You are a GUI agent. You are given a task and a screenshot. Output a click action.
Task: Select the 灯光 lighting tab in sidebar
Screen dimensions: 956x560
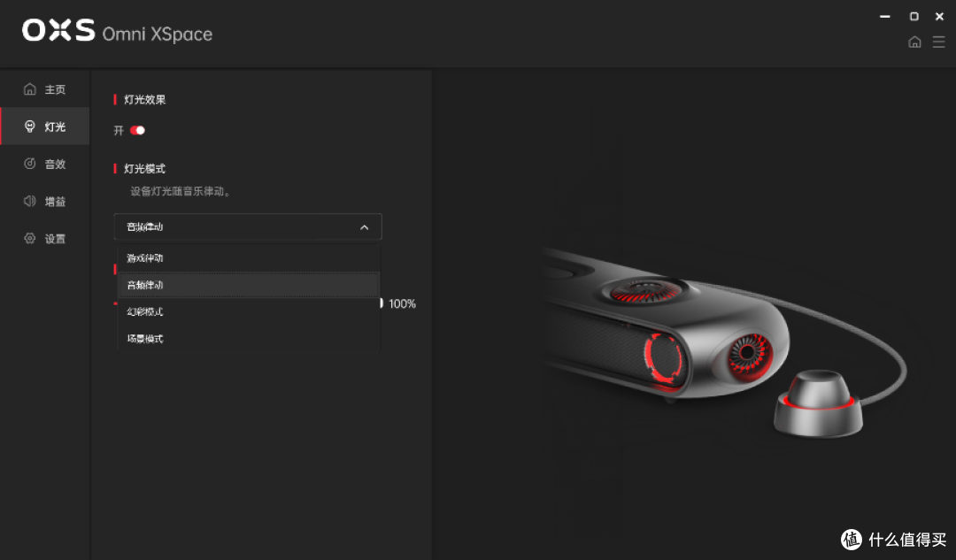coord(44,127)
